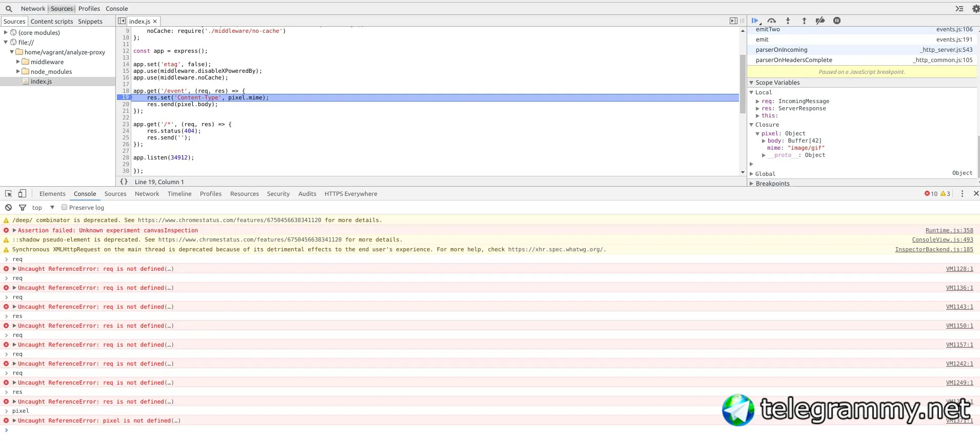
Task: Hide the debugger sidebar pane
Action: [733, 21]
